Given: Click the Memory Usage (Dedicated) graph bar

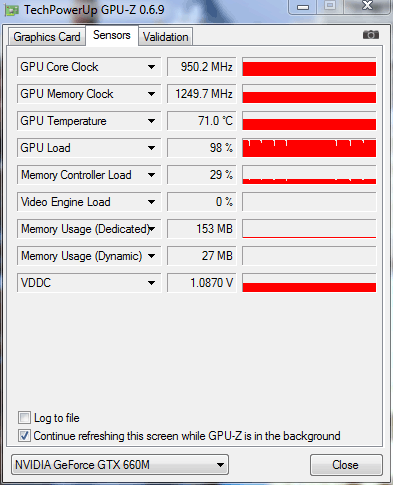Looking at the screenshot, I should point(309,229).
